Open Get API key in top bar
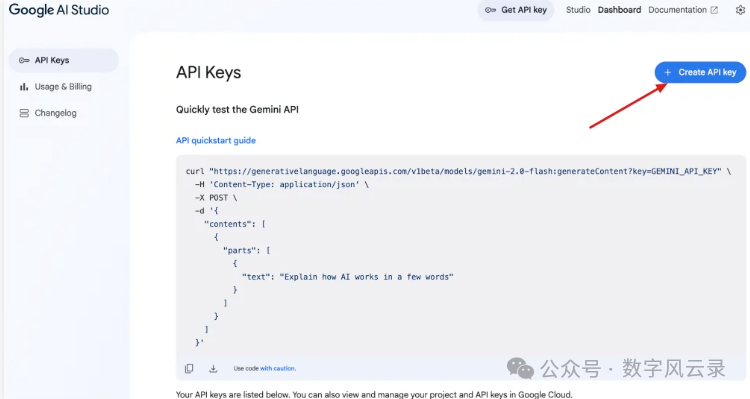 tap(516, 10)
